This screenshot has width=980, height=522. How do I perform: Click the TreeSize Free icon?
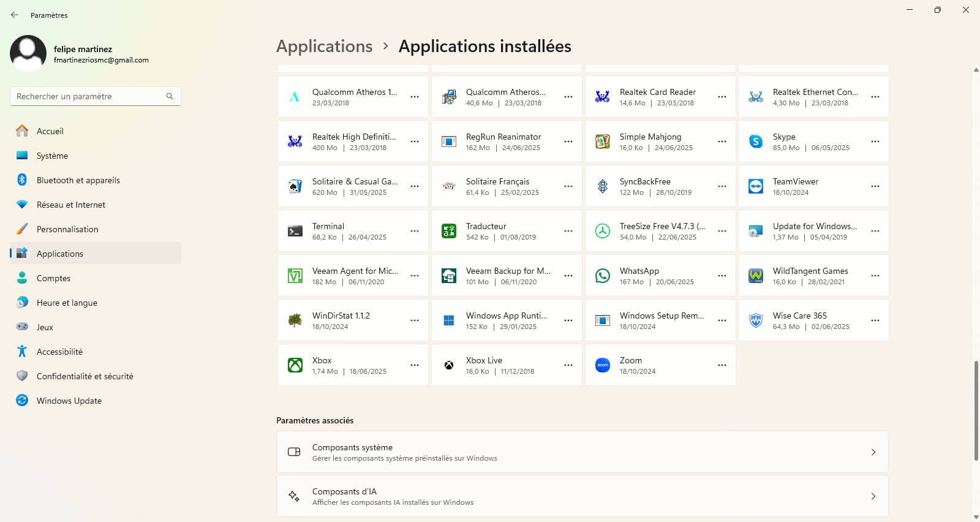603,231
